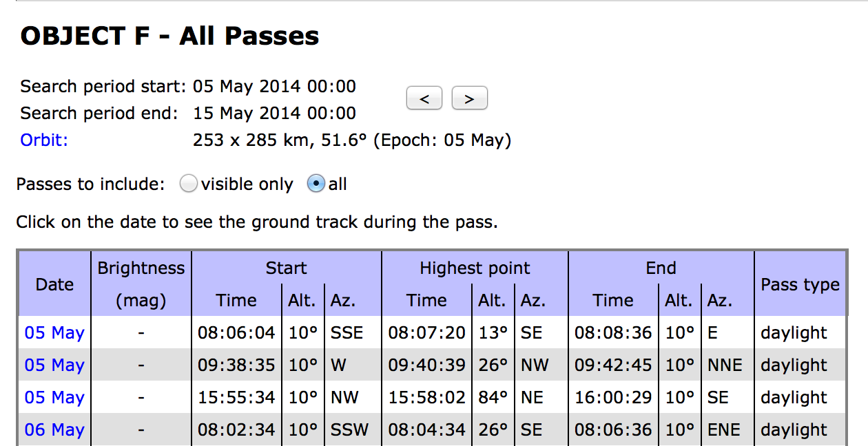Open the 05 May pass starting 08:06:04
Image resolution: width=868 pixels, height=446 pixels.
[54, 332]
